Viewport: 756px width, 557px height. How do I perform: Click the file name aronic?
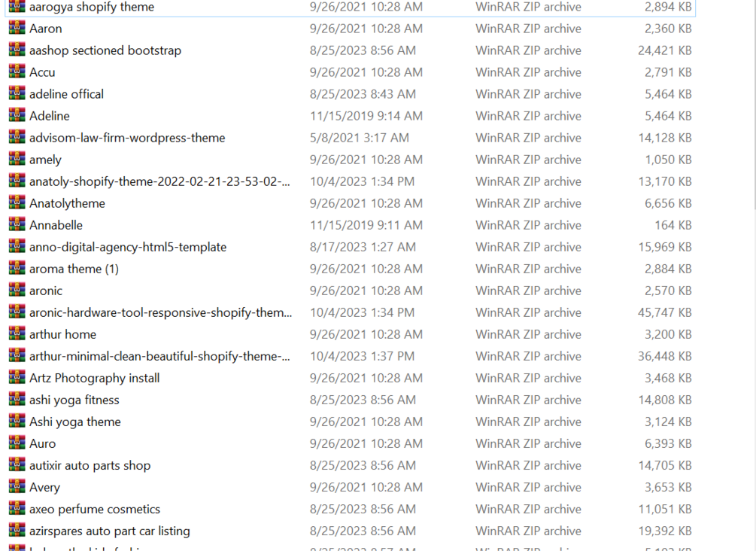pos(46,291)
